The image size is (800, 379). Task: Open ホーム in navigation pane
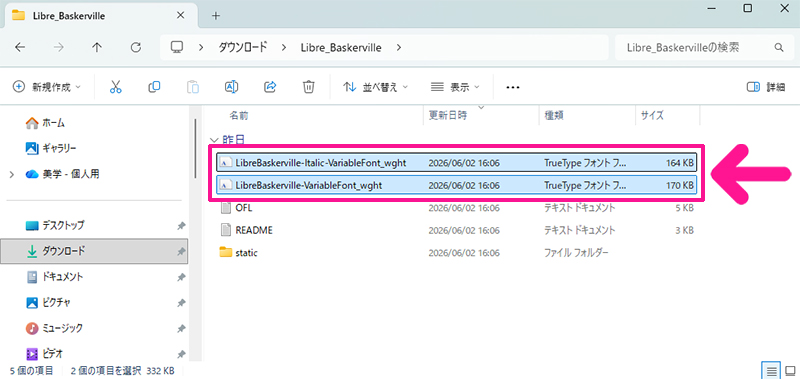45,123
